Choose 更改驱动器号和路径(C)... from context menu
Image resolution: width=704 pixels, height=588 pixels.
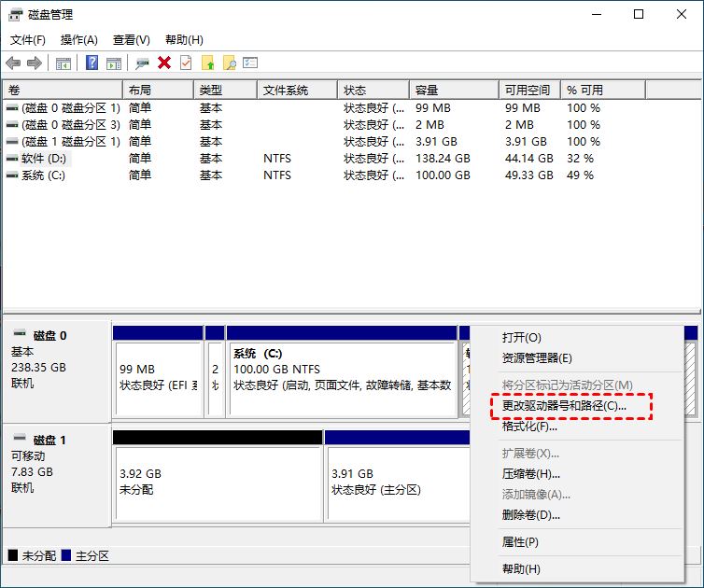pyautogui.click(x=564, y=406)
